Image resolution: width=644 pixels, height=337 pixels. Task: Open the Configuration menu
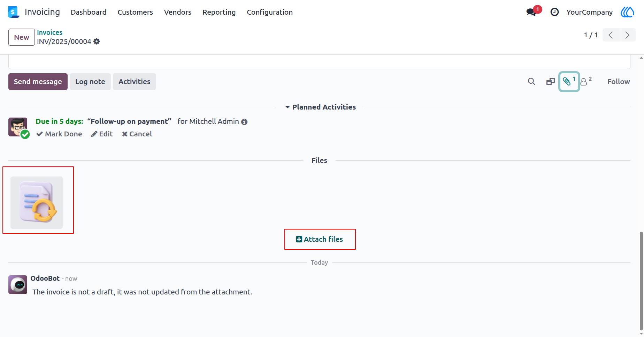point(270,12)
